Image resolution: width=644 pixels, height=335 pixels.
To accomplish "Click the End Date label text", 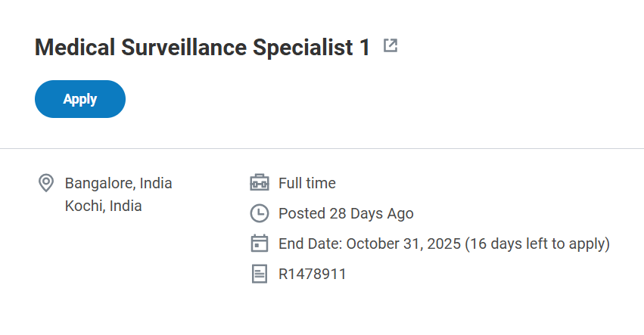I will coord(310,243).
